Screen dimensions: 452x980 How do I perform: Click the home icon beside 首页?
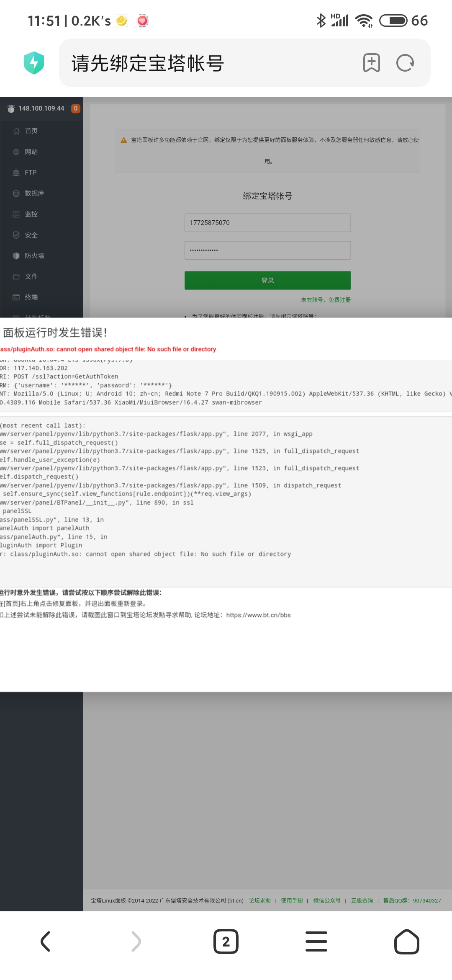point(16,131)
